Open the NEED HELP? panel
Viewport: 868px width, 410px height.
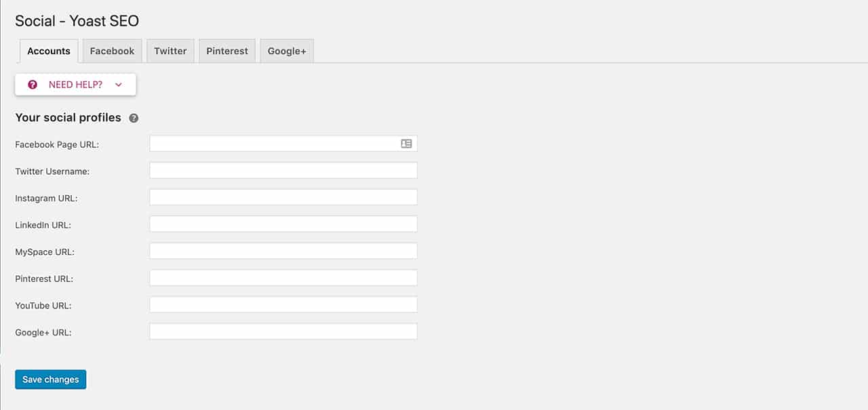click(75, 85)
